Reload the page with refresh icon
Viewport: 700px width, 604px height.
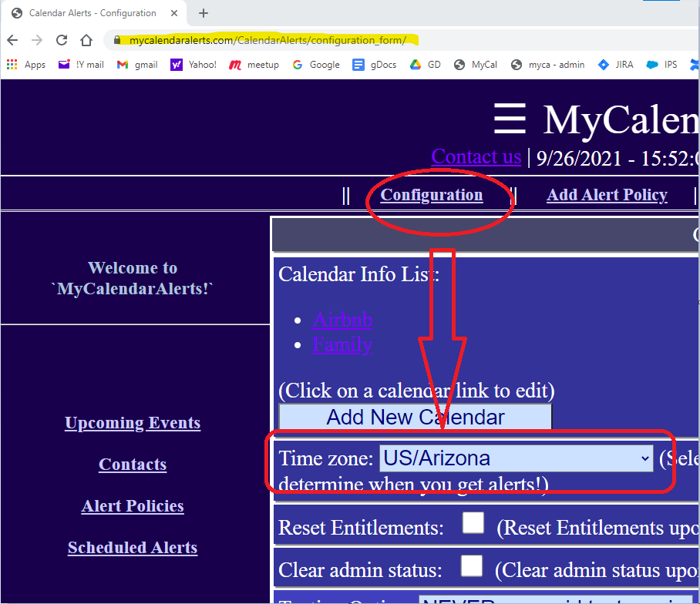[x=62, y=40]
